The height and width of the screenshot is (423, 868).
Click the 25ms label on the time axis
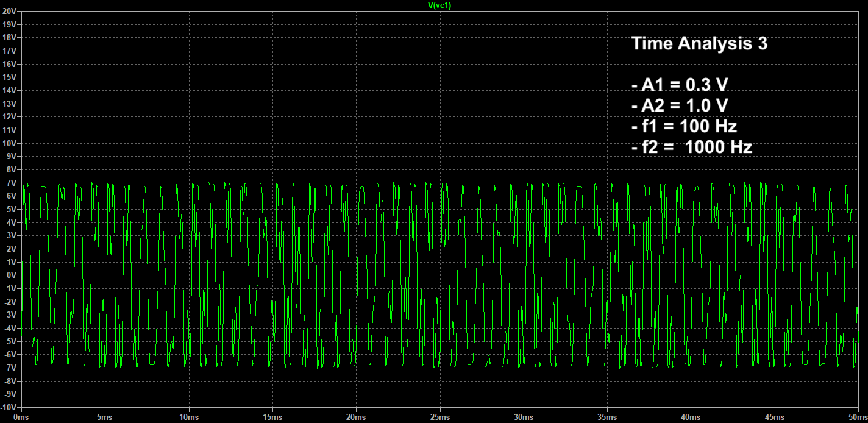pos(440,417)
